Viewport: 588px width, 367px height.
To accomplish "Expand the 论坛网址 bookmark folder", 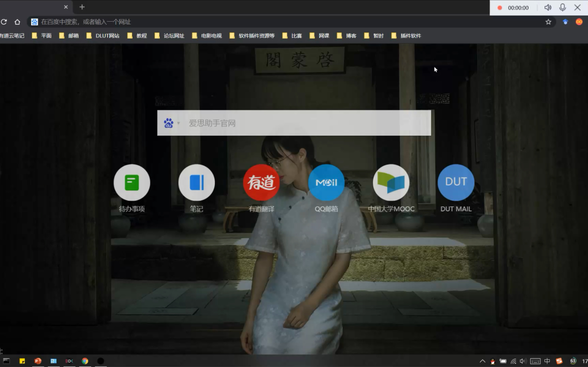I will pos(170,36).
